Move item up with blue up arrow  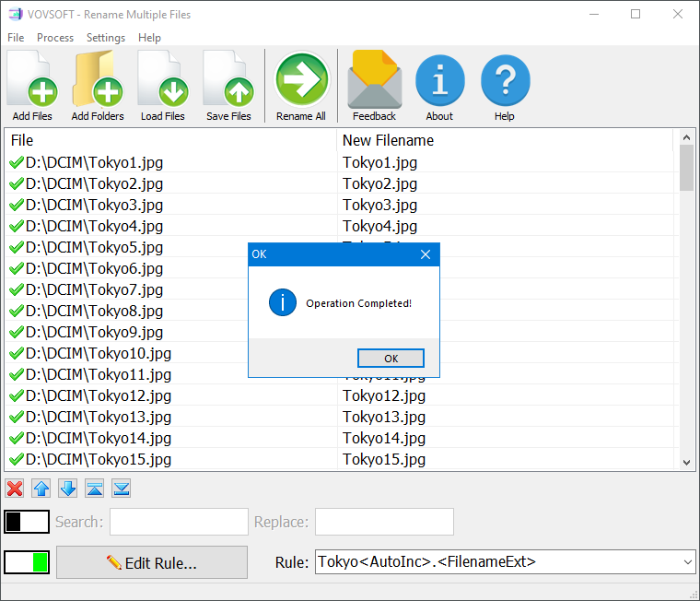(41, 489)
